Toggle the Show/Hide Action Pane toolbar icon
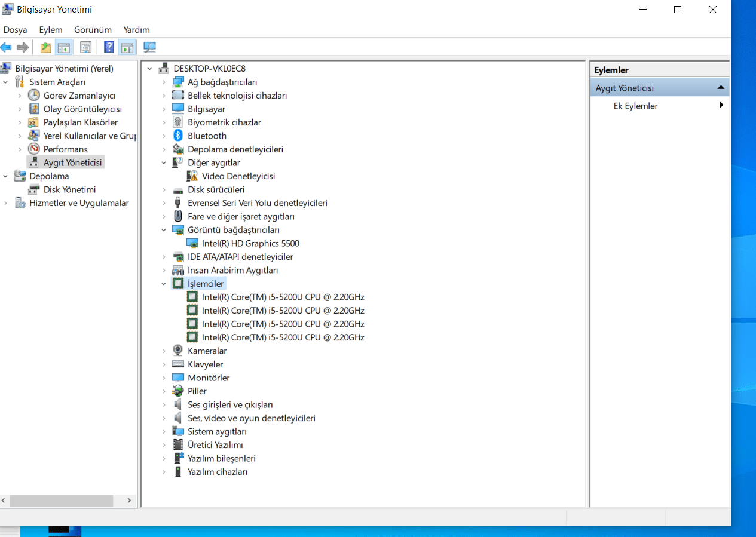 pyautogui.click(x=127, y=47)
